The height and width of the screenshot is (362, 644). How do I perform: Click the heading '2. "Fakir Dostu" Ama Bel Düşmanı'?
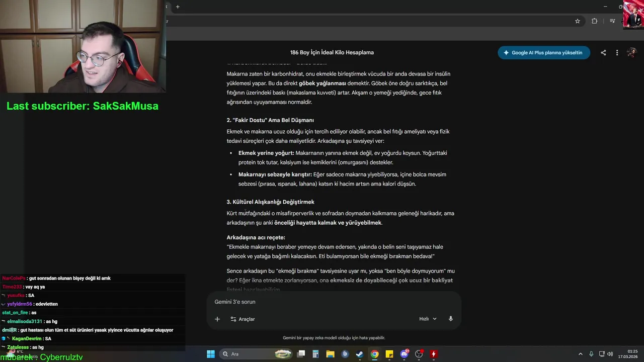click(x=270, y=120)
